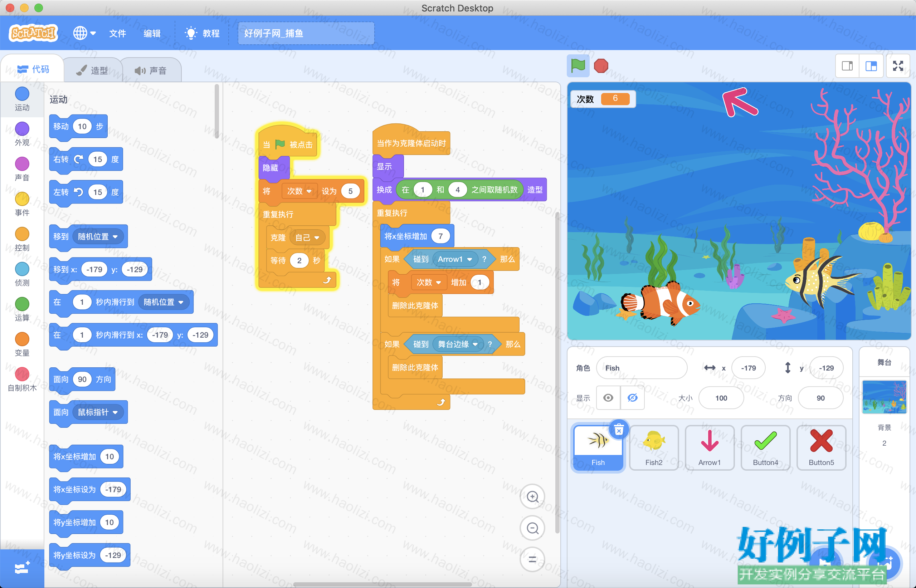
Task: Open the 编辑 menu
Action: (x=152, y=33)
